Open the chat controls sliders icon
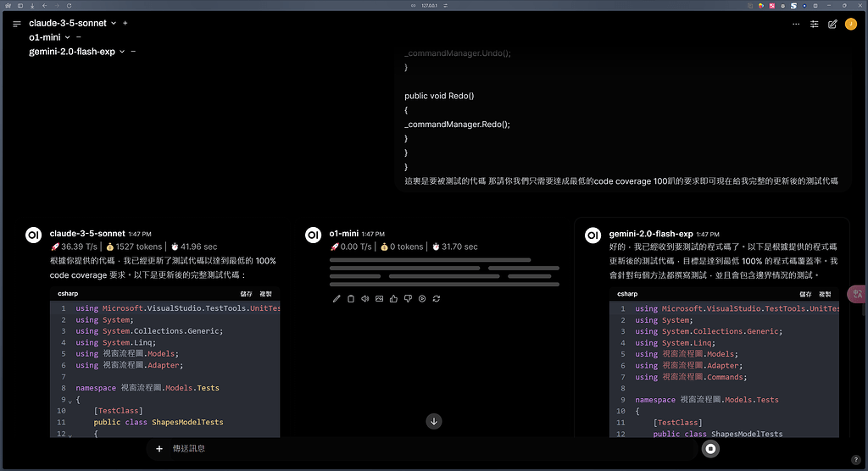The width and height of the screenshot is (868, 471). [x=815, y=24]
